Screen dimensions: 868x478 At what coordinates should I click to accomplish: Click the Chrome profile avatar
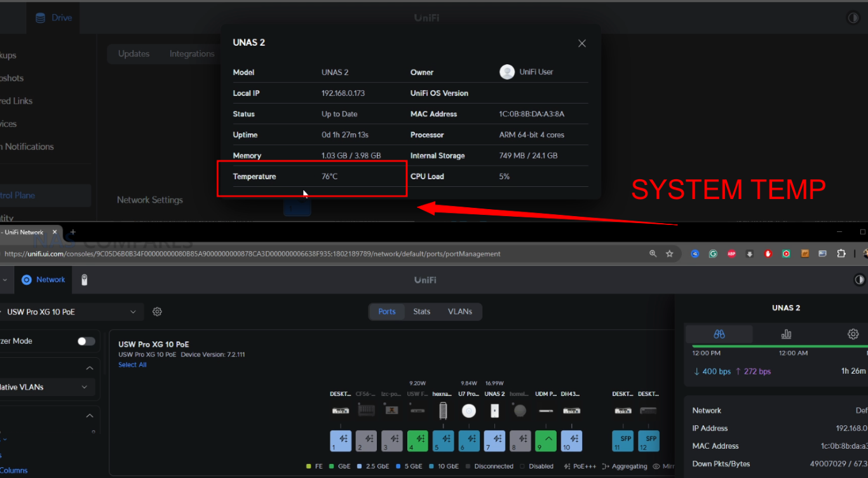tap(865, 254)
